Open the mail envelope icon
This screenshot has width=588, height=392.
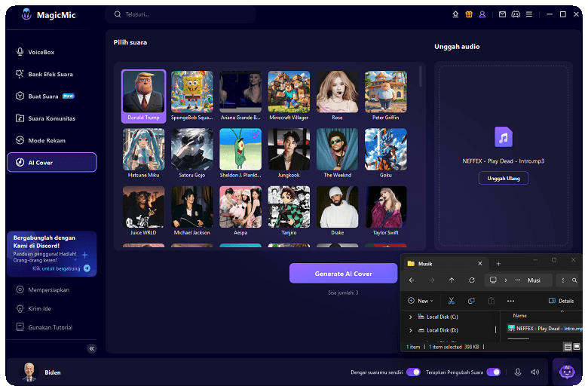[502, 14]
